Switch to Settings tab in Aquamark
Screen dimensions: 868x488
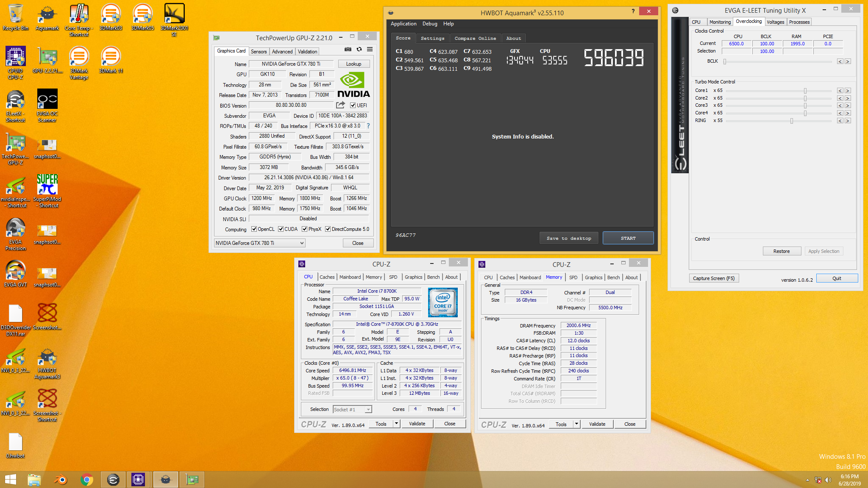click(432, 38)
